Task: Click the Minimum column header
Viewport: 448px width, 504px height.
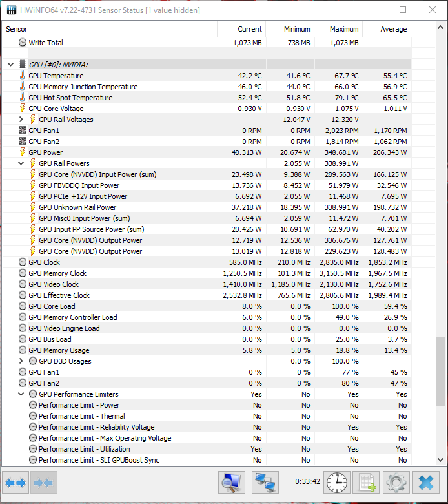Action: click(x=290, y=29)
